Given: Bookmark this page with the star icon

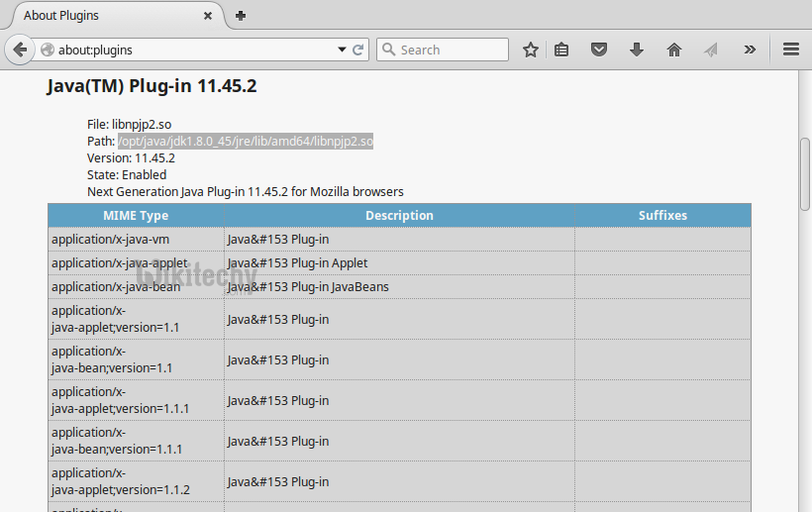Looking at the screenshot, I should (531, 50).
